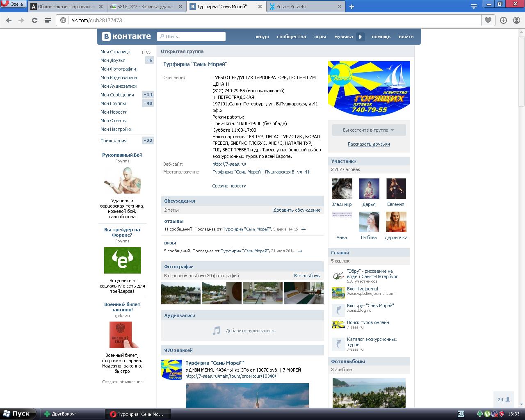Click the ред. edit page link
Screen dimensions: 525x420
(146, 52)
